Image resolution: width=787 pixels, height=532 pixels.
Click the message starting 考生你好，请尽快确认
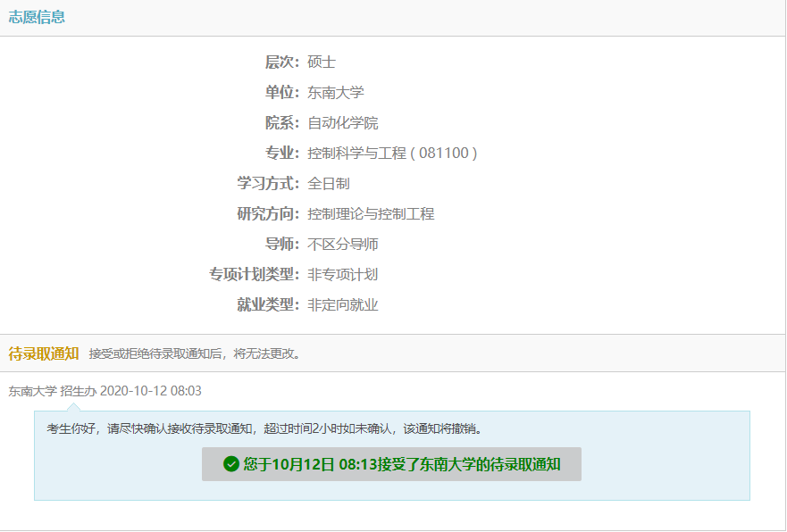(264, 428)
